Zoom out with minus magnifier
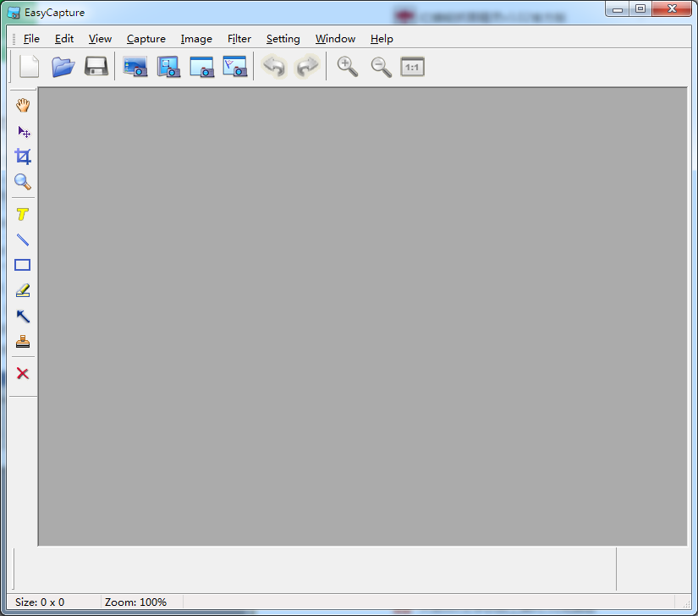 click(x=381, y=67)
